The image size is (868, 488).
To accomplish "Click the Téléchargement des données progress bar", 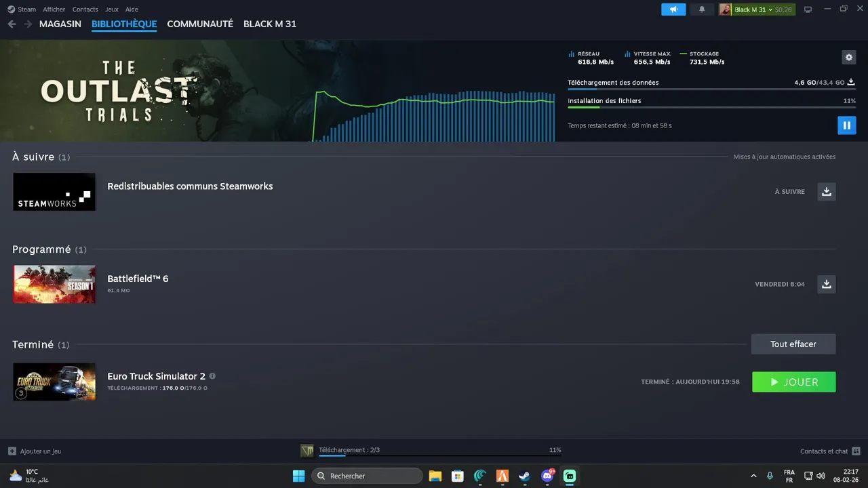I will point(711,89).
